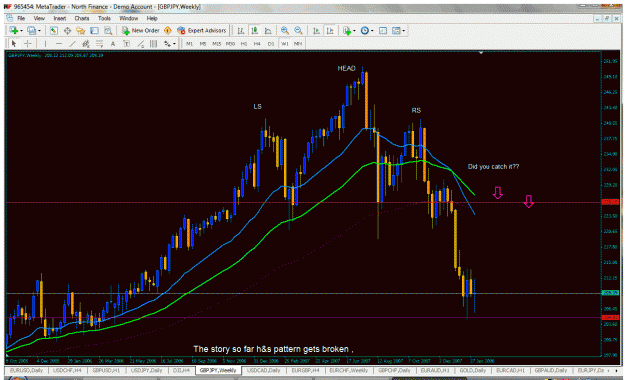The image size is (625, 380).
Task: Select the 'Did you catch it??' chart label
Action: point(493,167)
